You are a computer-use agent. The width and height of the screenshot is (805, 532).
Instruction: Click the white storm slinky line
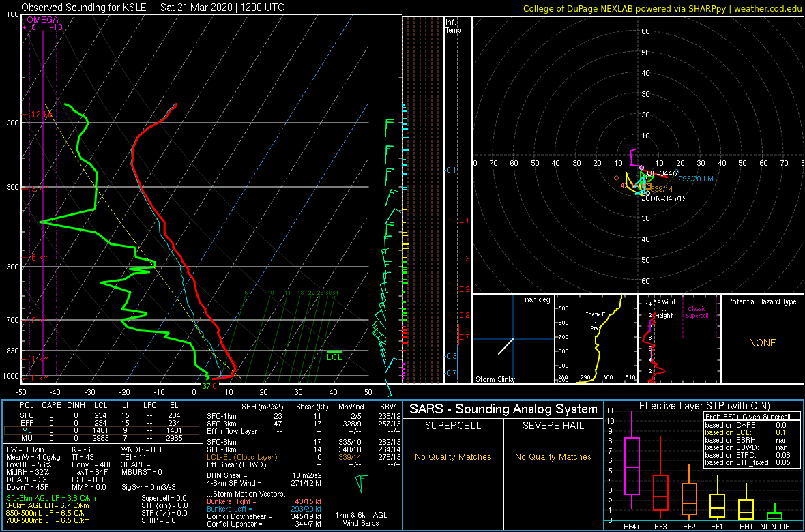(x=506, y=346)
